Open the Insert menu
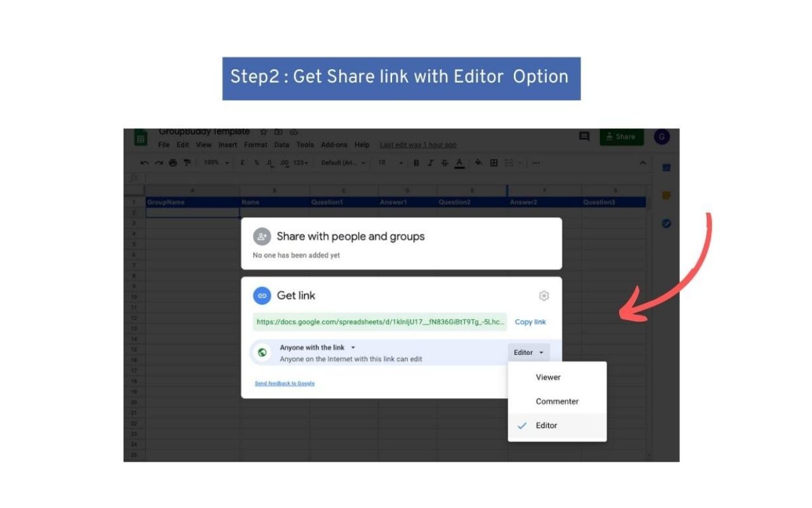Image resolution: width=812 pixels, height=508 pixels. [228, 145]
